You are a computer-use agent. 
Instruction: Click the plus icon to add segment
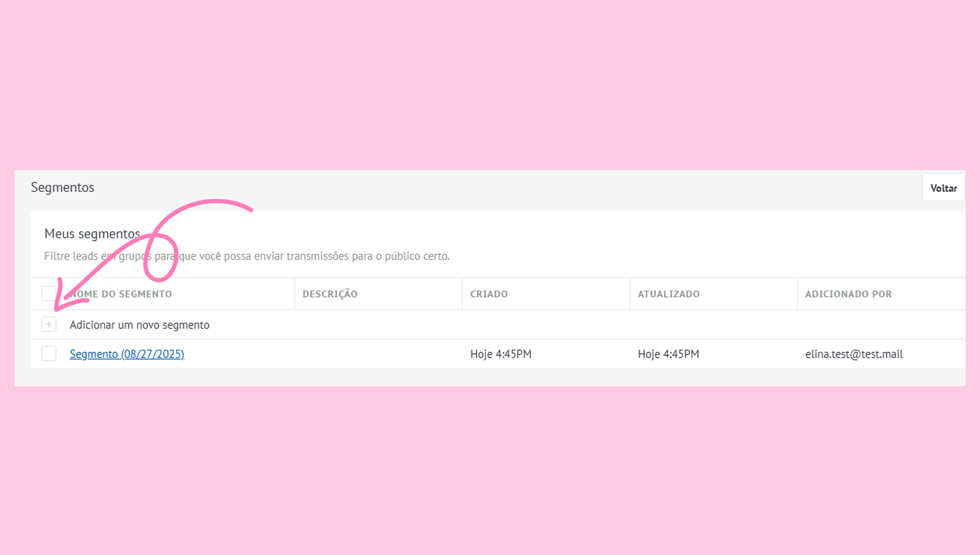(49, 324)
